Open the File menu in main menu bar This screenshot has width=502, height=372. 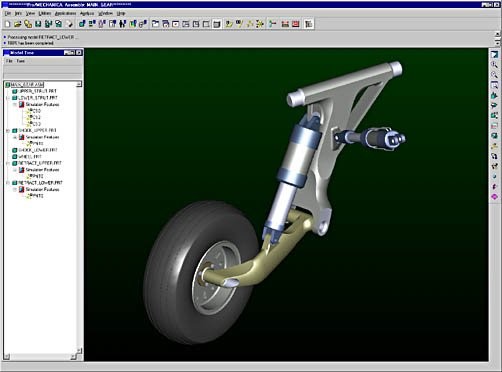(8, 13)
